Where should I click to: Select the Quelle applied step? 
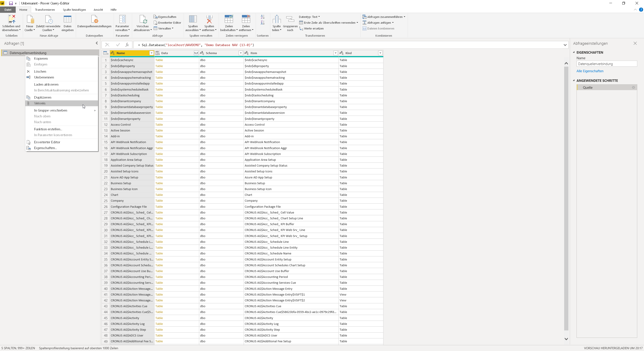606,87
